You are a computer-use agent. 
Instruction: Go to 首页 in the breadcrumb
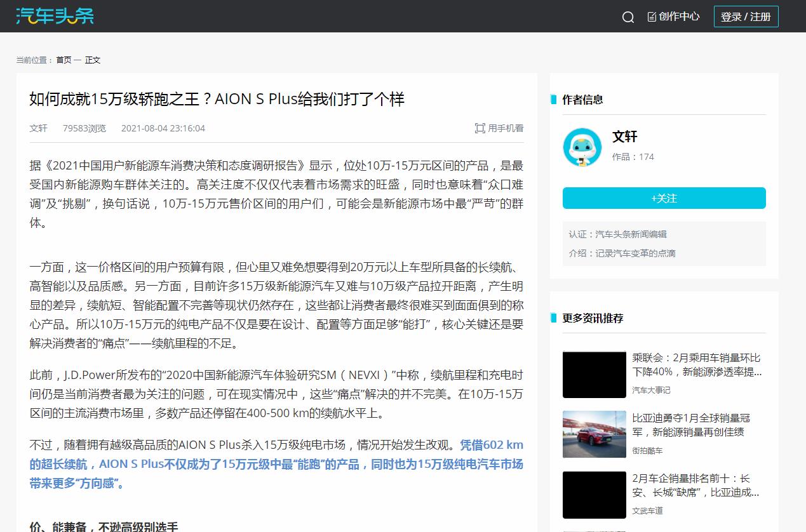[64, 60]
